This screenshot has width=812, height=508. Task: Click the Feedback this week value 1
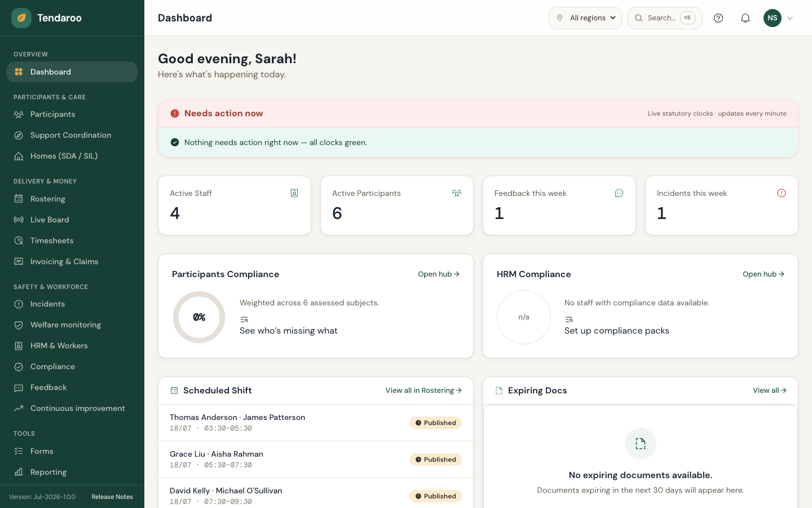499,213
